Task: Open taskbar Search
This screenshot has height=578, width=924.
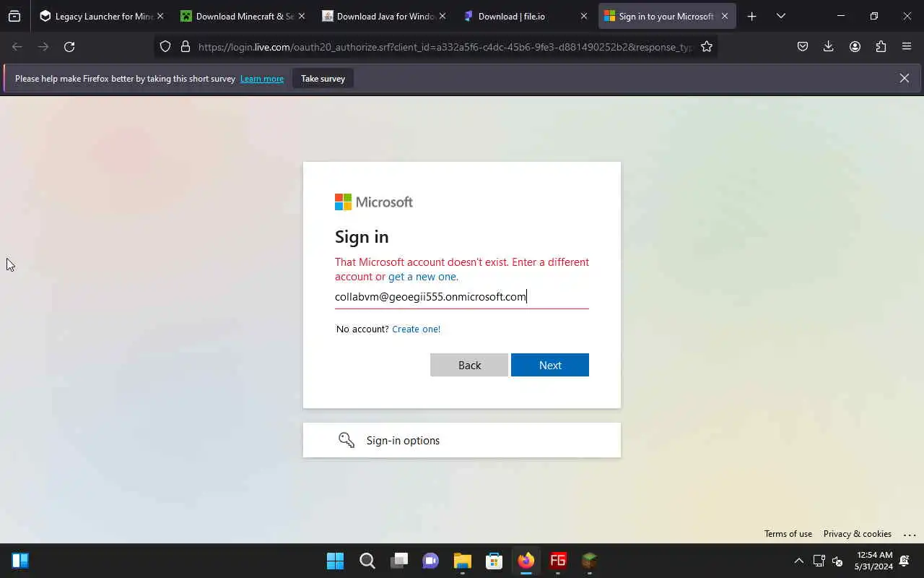Action: click(367, 561)
